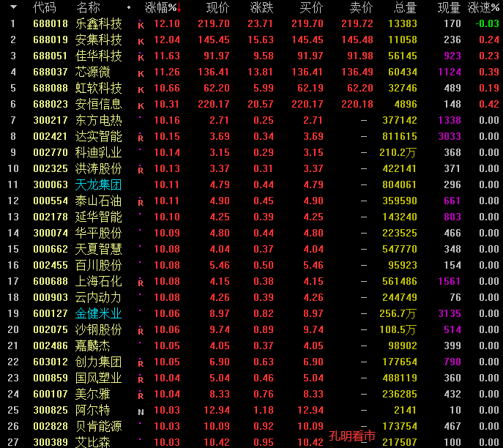Click the 卖价 column header
This screenshot has width=503, height=448.
361,7
